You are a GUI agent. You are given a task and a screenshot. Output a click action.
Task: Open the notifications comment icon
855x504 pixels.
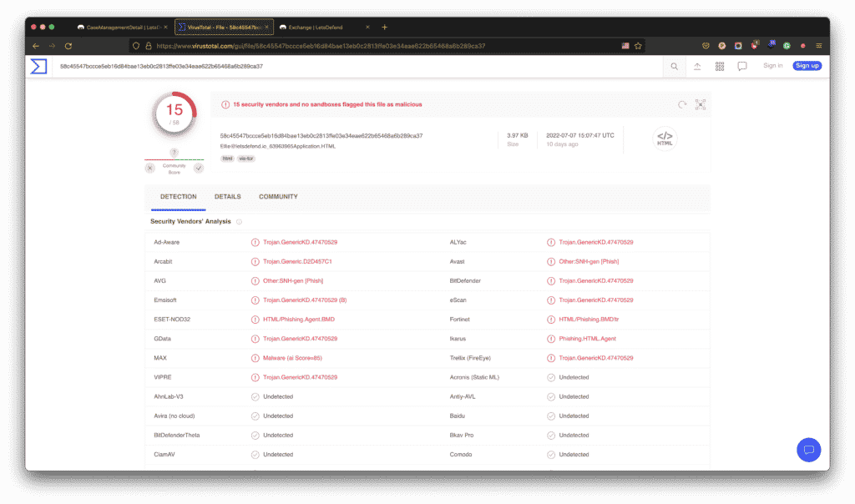tap(742, 67)
